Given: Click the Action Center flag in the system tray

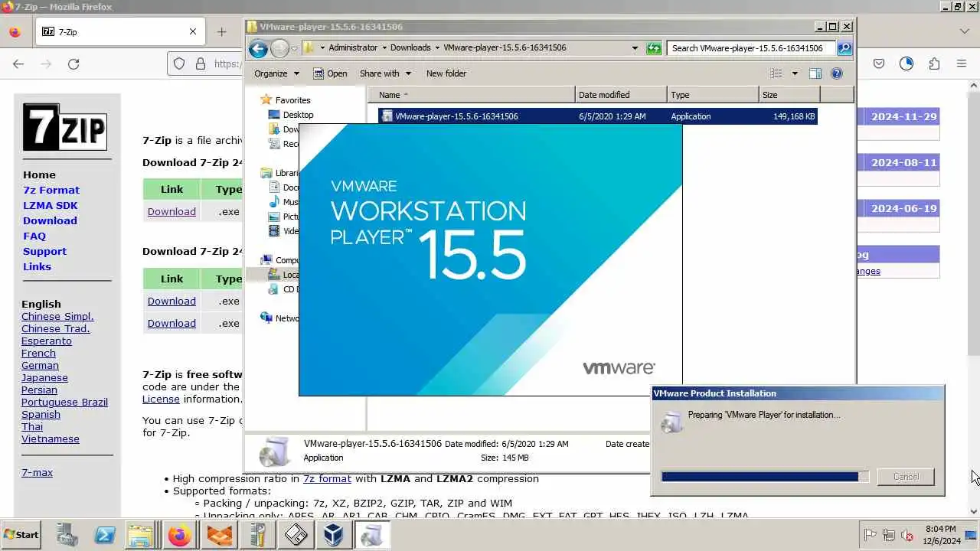Looking at the screenshot, I should 870,535.
